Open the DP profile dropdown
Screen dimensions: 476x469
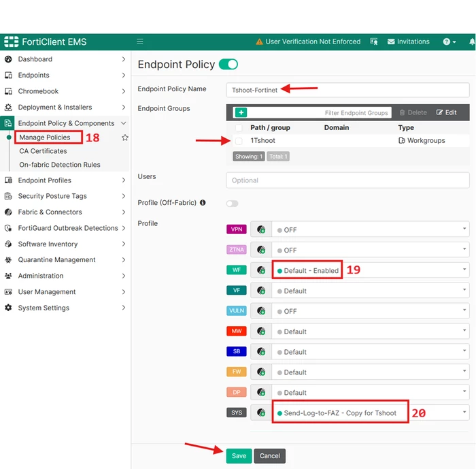click(371, 392)
